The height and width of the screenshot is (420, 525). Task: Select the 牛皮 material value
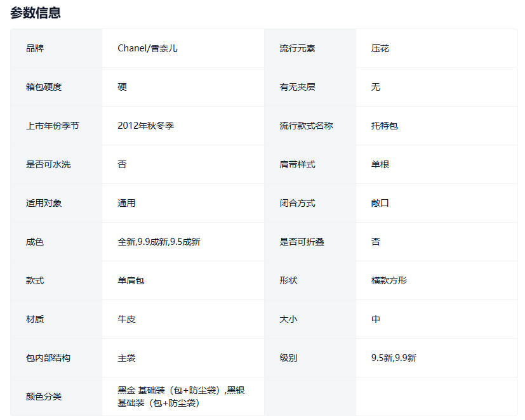click(x=126, y=319)
